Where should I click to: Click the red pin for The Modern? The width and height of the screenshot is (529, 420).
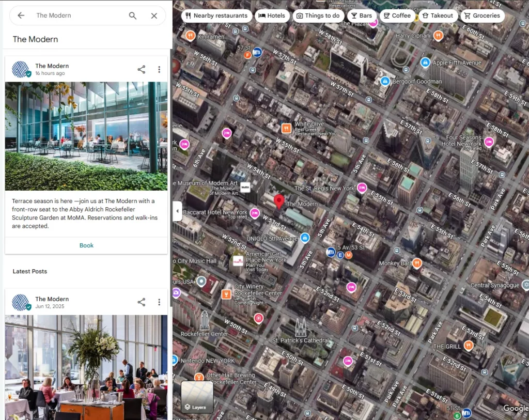pos(278,201)
